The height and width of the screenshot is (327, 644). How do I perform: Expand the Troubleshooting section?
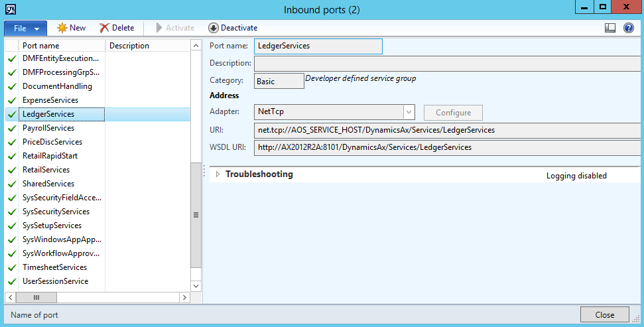pyautogui.click(x=217, y=174)
